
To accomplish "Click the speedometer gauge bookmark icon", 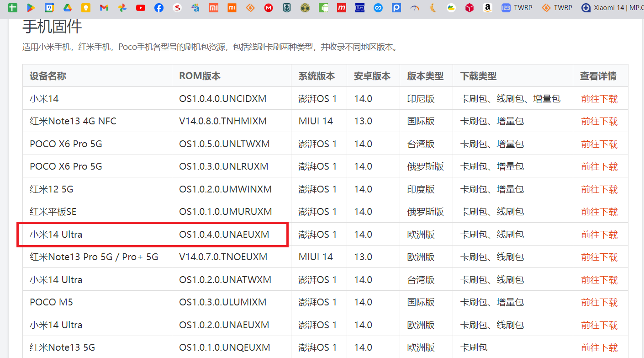I will (x=415, y=8).
